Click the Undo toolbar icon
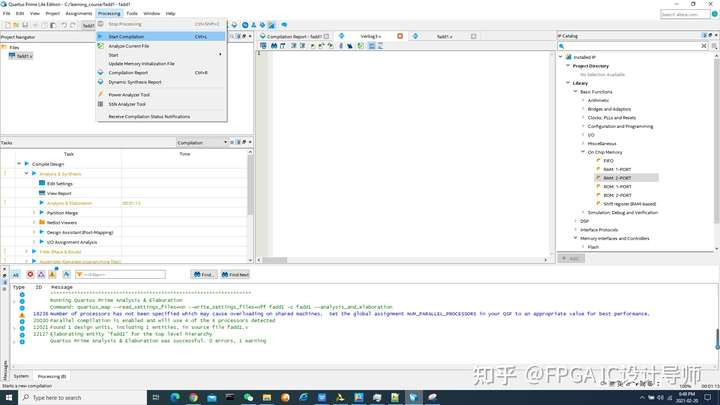This screenshot has height=405, width=720. tap(64, 25)
